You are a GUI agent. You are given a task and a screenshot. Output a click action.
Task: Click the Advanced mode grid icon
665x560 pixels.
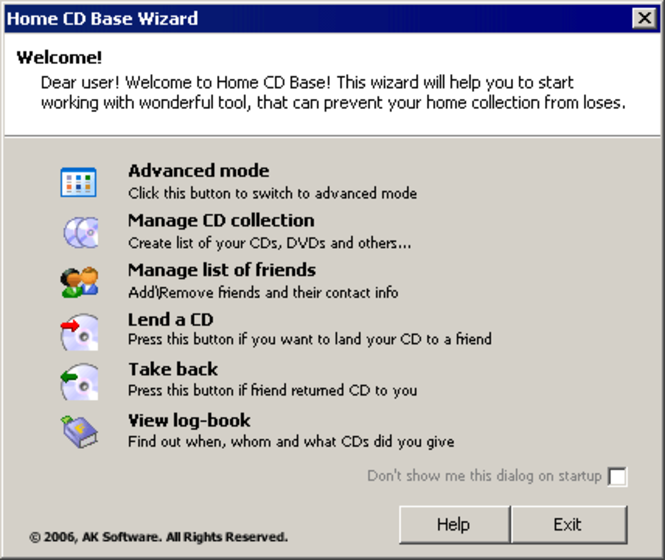[78, 182]
